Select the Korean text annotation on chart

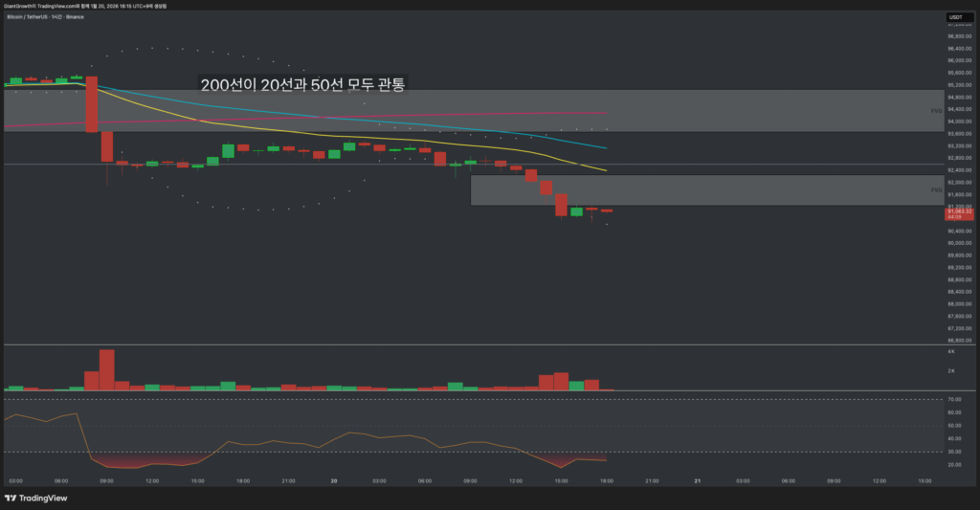pyautogui.click(x=302, y=84)
